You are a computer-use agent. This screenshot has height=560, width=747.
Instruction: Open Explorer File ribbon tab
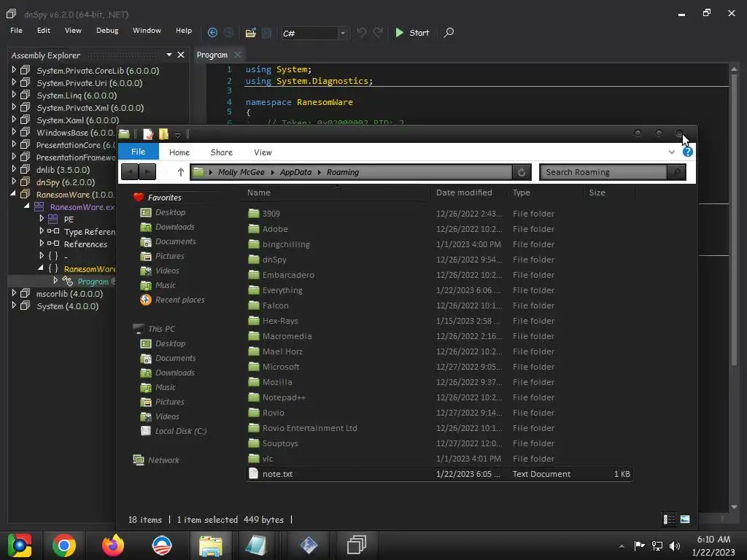pos(138,152)
